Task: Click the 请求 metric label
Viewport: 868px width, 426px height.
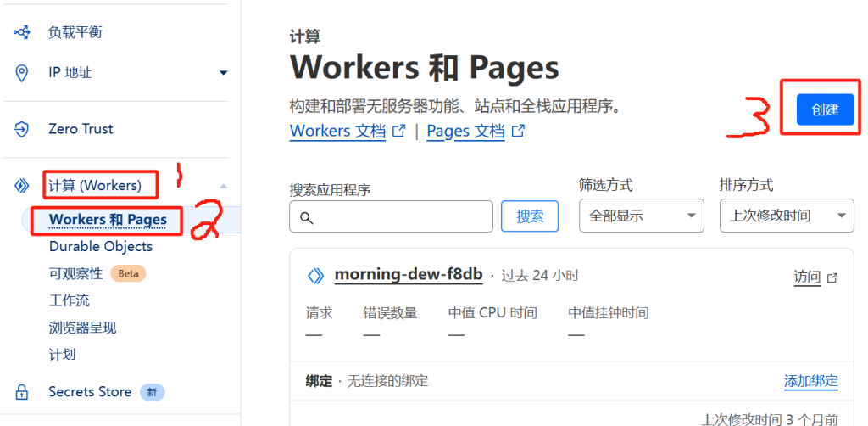Action: click(x=319, y=313)
